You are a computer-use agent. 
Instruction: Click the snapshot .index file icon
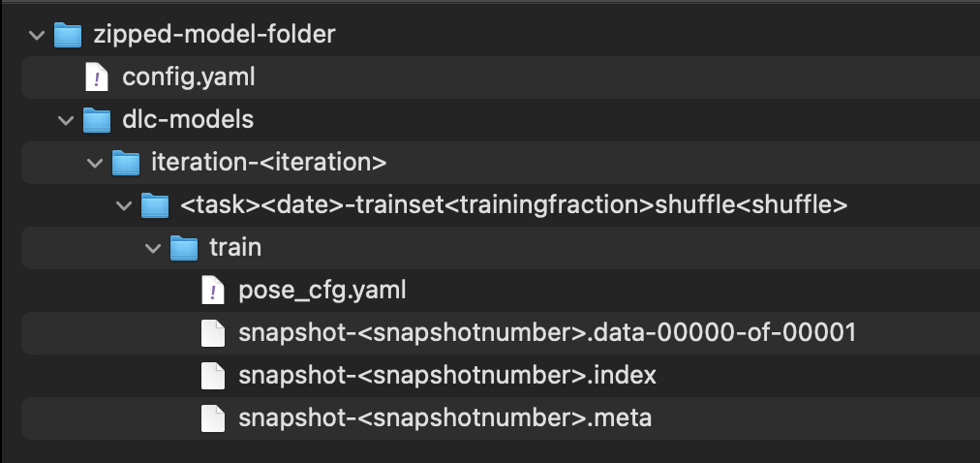tap(213, 375)
